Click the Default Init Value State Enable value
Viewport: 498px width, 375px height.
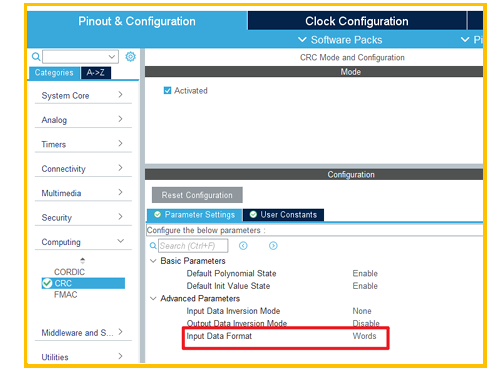pyautogui.click(x=365, y=286)
